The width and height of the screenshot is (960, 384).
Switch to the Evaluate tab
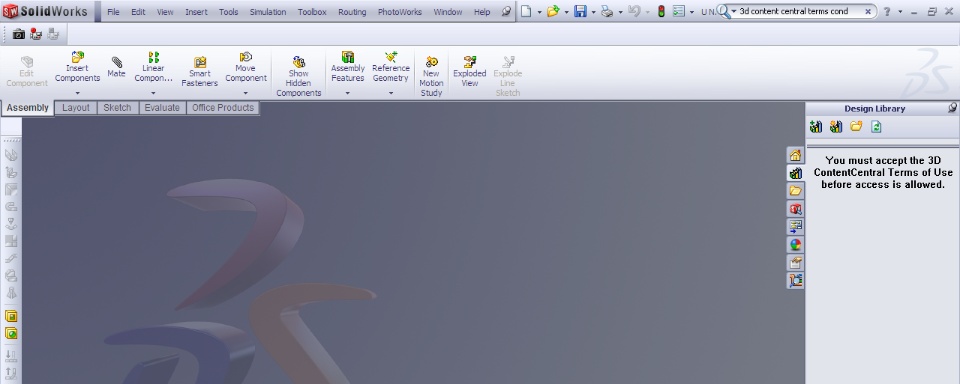(162, 108)
